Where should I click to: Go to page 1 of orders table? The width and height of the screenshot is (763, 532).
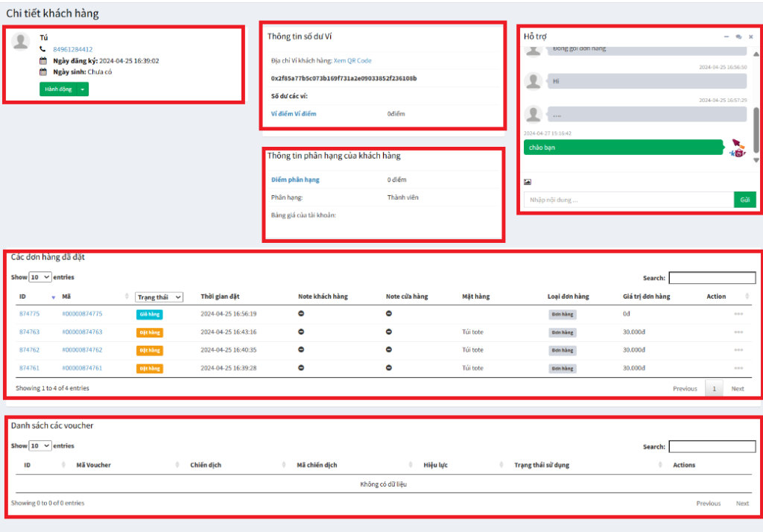click(x=714, y=389)
